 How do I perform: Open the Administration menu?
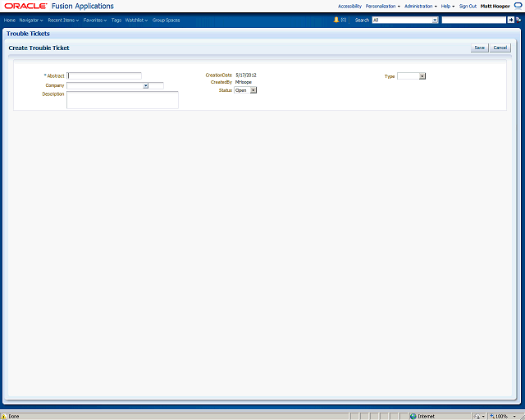click(421, 6)
